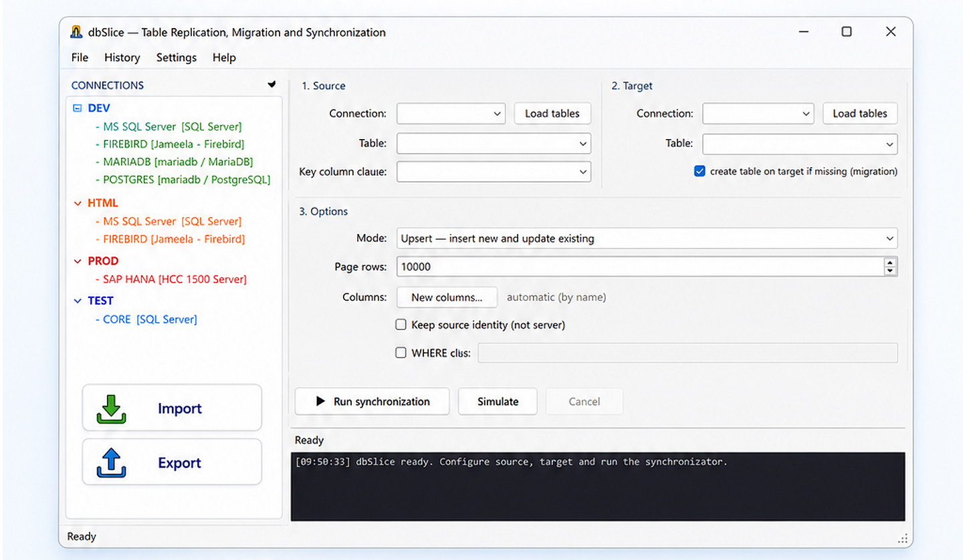The height and width of the screenshot is (560, 963).
Task: Click the play triangle on Run synchronization
Action: 320,402
